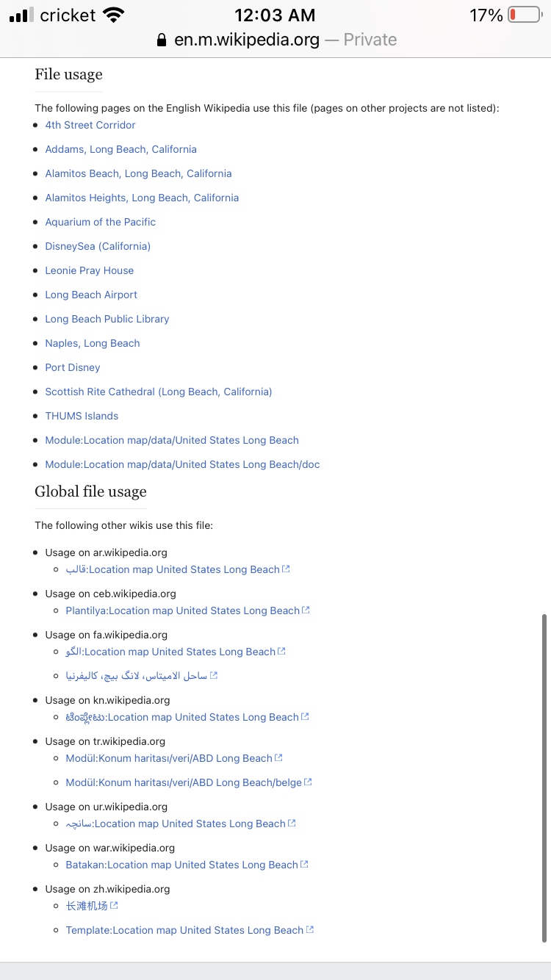
Task: Open the 4th Street Corridor link
Action: (x=90, y=125)
